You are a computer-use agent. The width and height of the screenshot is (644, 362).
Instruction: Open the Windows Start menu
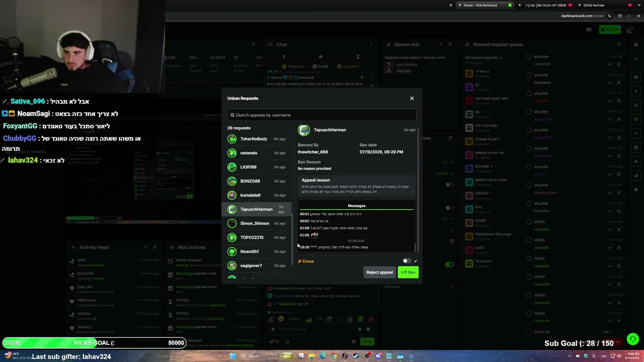[232, 356]
